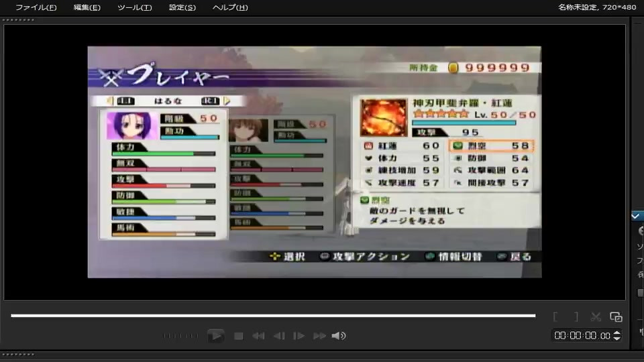Image resolution: width=644 pixels, height=362 pixels.
Task: Set mark-out with the right bracket icon
Action: (x=576, y=317)
